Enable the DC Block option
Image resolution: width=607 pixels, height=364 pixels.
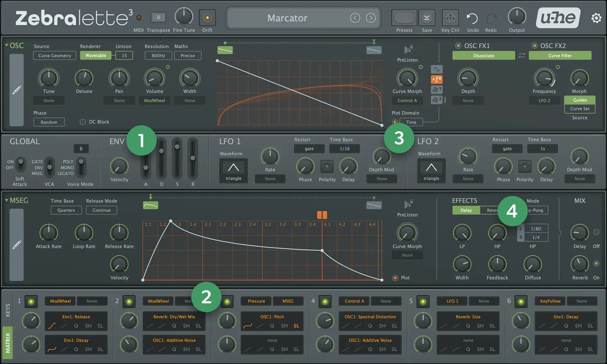[83, 122]
